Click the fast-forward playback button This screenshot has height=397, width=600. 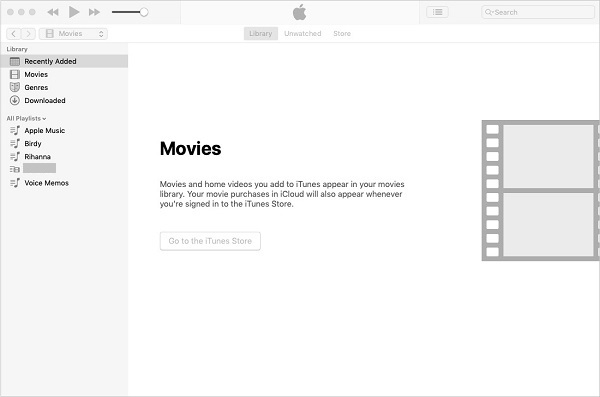[x=94, y=12]
